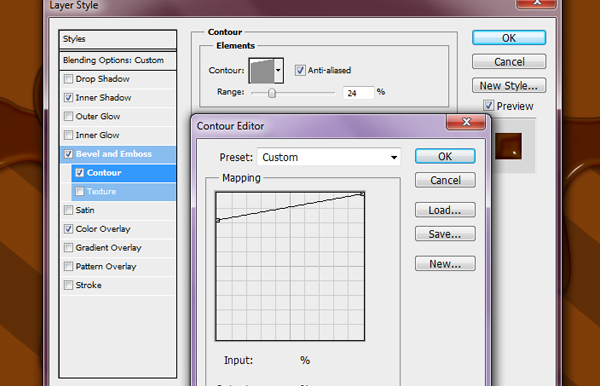Screen dimensions: 600x386
Task: Click the Load... button in Contour Editor
Action: [445, 210]
